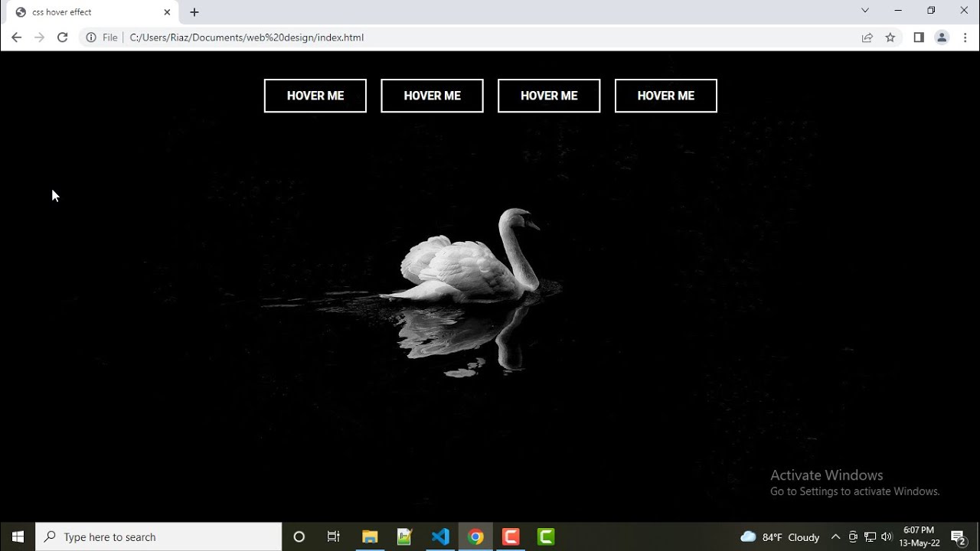
Task: Click the address bar URL field
Action: pos(490,37)
